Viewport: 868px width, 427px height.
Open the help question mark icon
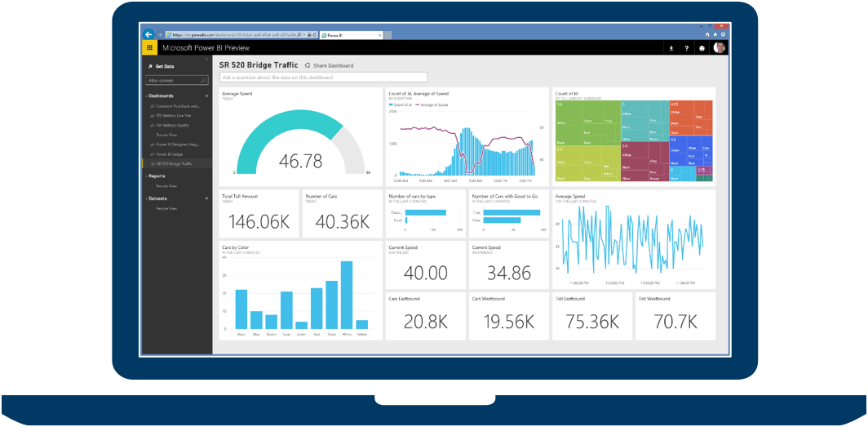pyautogui.click(x=686, y=48)
